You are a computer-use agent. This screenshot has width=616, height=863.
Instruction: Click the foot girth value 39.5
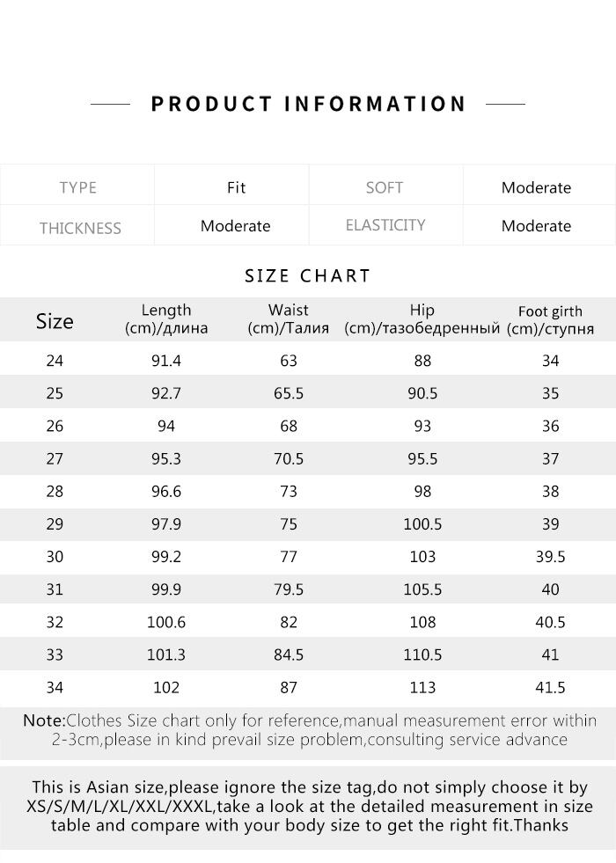550,557
